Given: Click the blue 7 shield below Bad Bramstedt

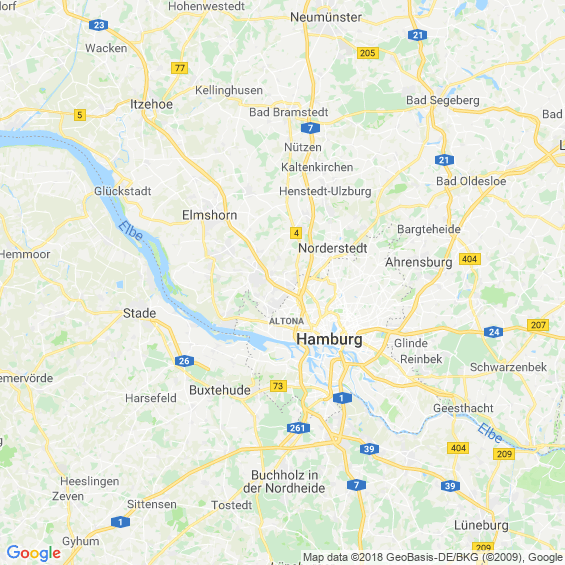Looking at the screenshot, I should pos(310,128).
